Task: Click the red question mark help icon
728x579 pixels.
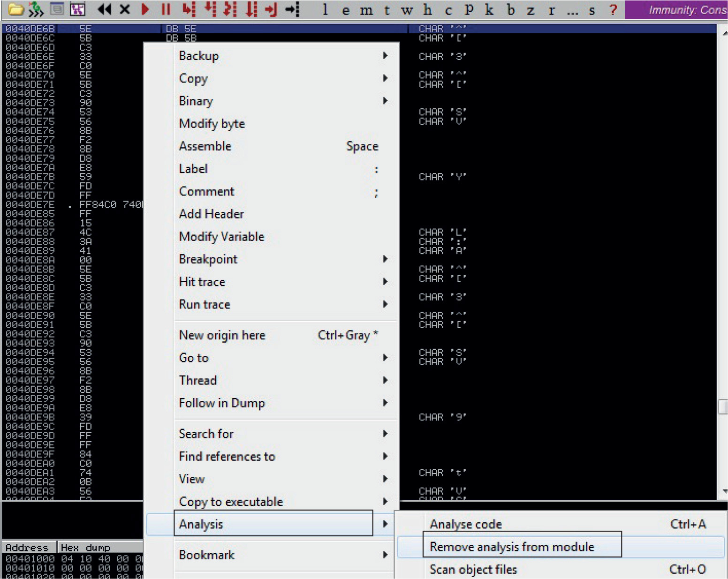Action: 613,10
